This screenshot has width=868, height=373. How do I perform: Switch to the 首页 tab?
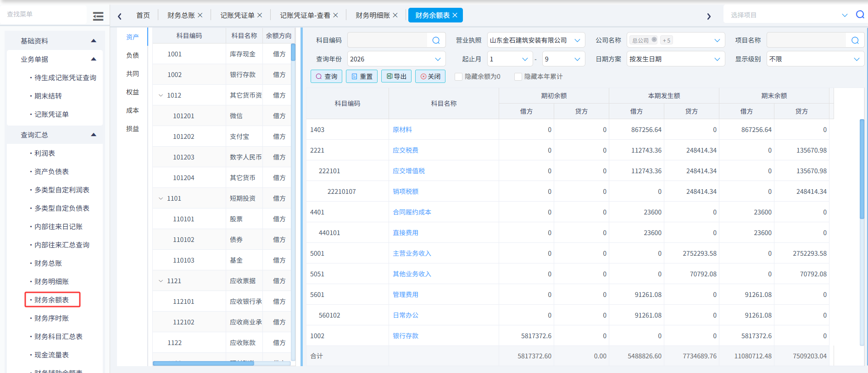143,15
